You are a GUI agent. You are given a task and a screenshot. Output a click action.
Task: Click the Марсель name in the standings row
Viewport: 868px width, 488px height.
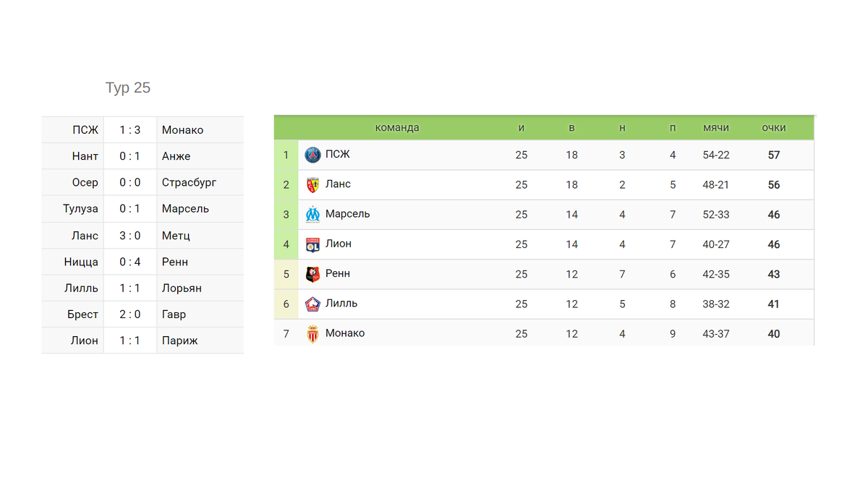coord(347,214)
